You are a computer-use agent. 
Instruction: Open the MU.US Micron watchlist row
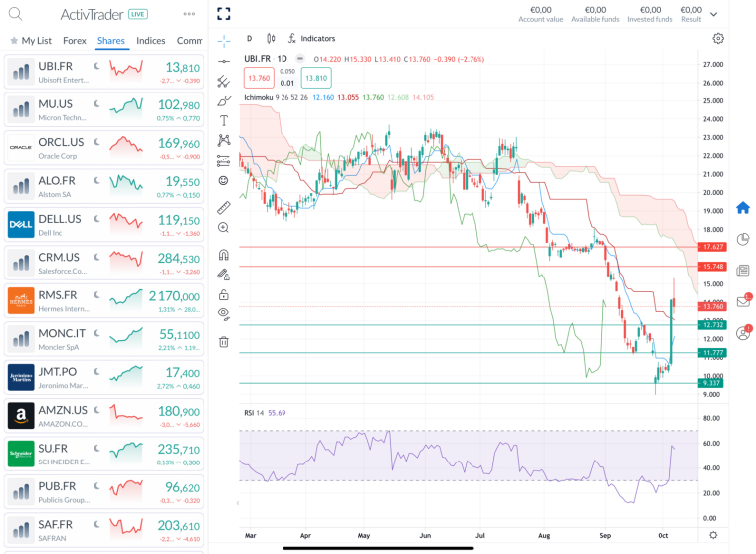click(103, 110)
